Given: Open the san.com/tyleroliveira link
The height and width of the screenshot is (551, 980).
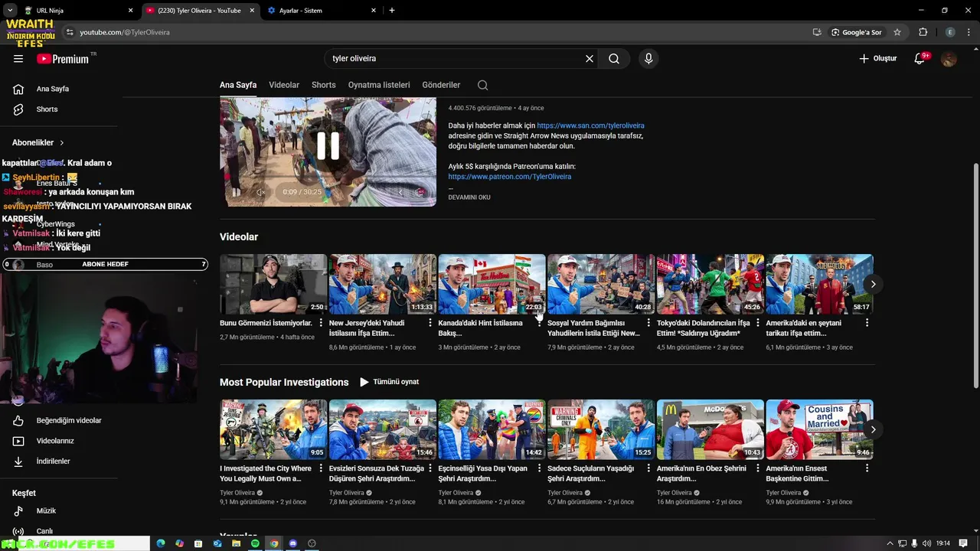Looking at the screenshot, I should [590, 126].
